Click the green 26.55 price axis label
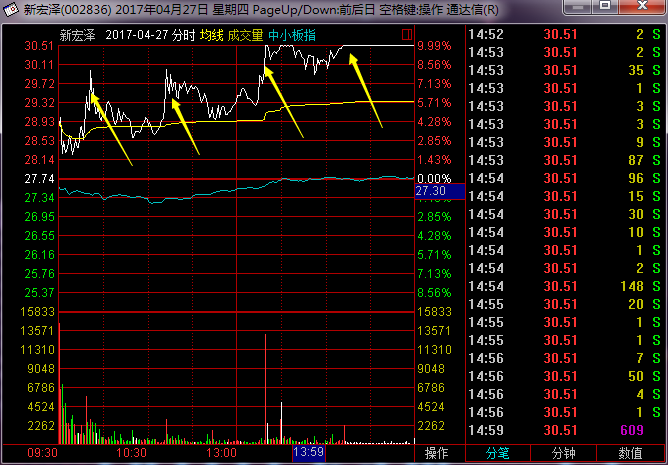Screen dimensions: 668x465 coord(39,236)
